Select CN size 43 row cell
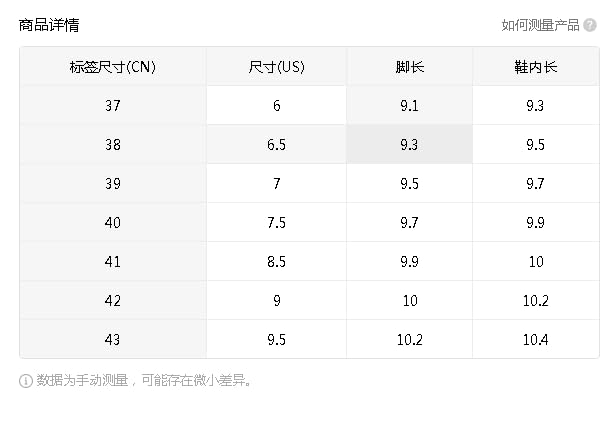Viewport: 613px width, 446px height. click(x=113, y=339)
